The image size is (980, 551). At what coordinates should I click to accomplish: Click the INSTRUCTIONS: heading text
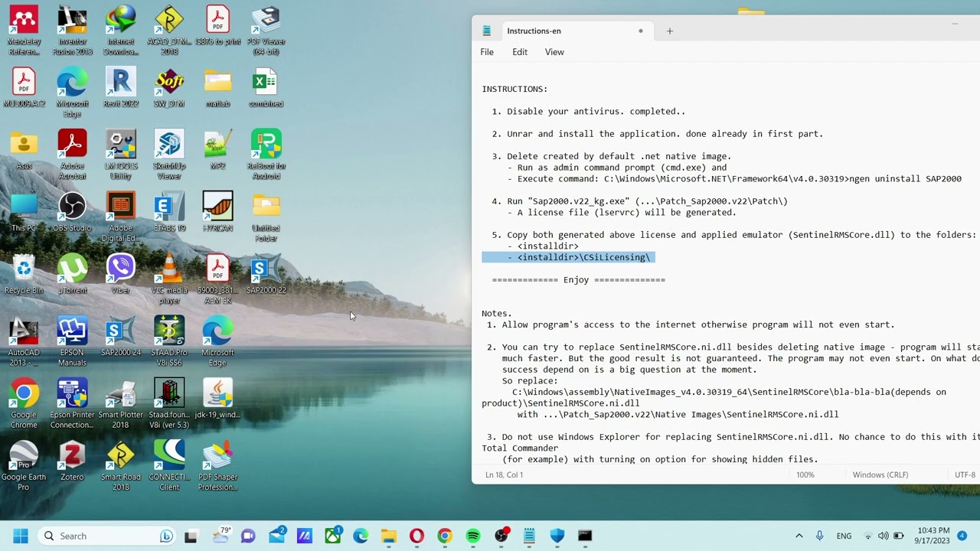tap(514, 89)
